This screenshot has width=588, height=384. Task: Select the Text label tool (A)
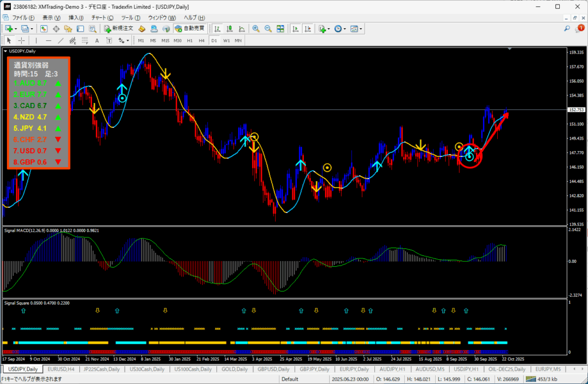pyautogui.click(x=96, y=40)
